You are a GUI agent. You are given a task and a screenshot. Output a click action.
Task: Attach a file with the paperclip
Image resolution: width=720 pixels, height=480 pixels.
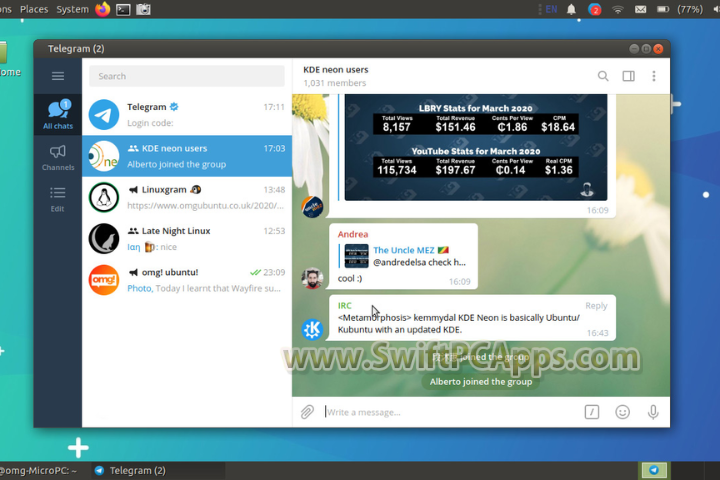pos(307,412)
